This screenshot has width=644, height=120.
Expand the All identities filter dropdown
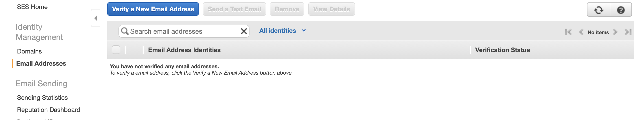tap(282, 31)
